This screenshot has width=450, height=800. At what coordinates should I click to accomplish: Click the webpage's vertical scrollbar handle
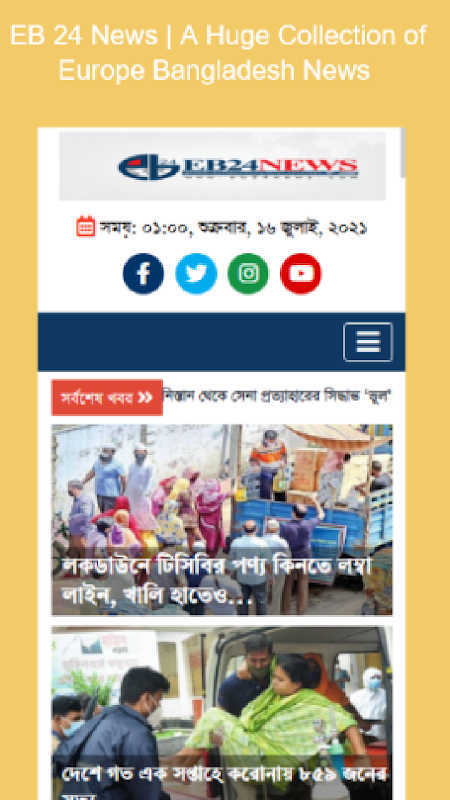403,152
